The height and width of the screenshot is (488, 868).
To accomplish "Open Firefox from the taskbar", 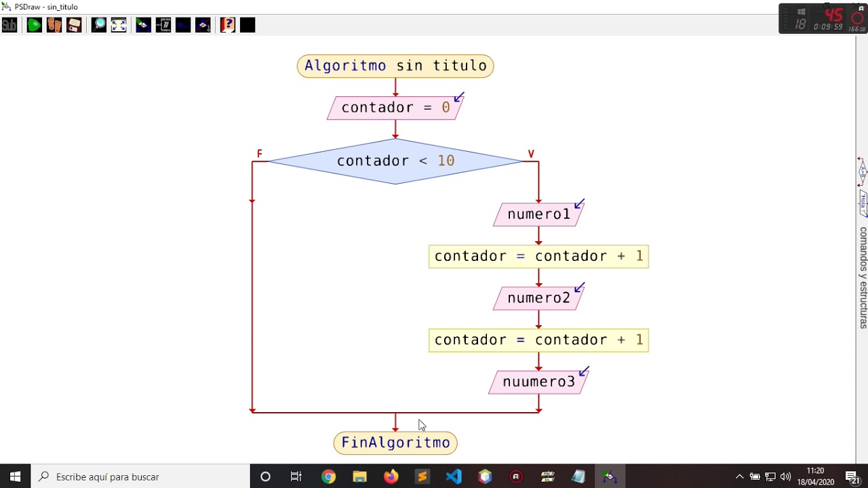I will [391, 476].
